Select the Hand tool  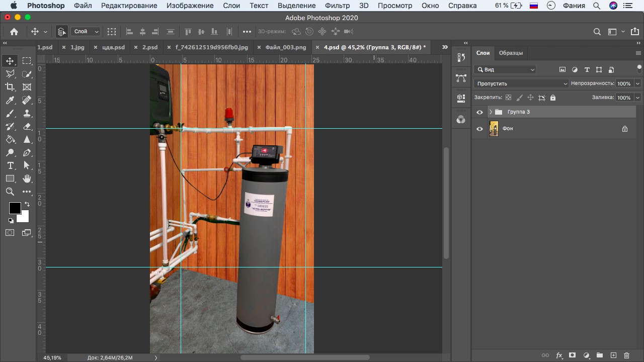(x=27, y=178)
